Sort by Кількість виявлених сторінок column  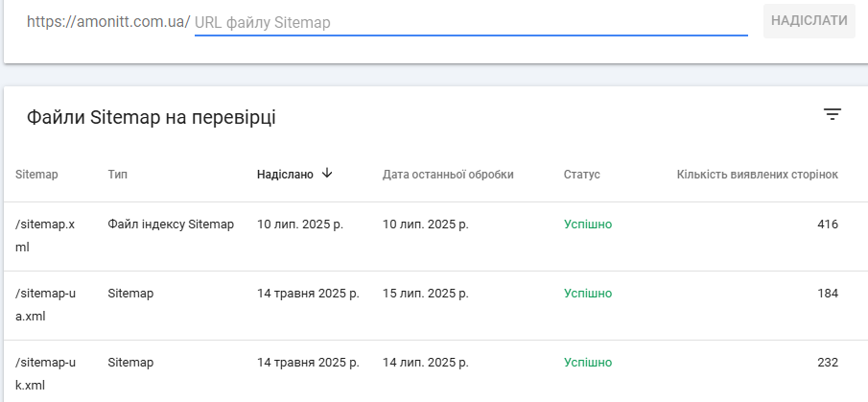pyautogui.click(x=758, y=175)
